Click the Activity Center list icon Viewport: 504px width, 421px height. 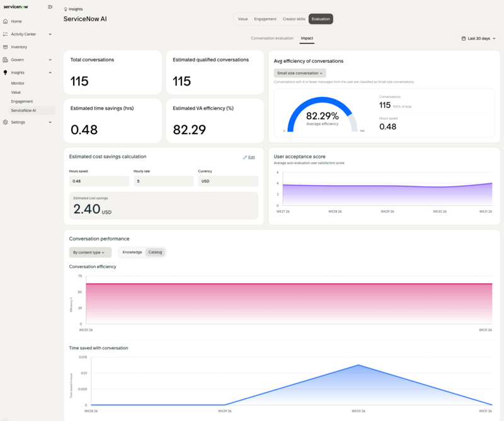tap(5, 34)
